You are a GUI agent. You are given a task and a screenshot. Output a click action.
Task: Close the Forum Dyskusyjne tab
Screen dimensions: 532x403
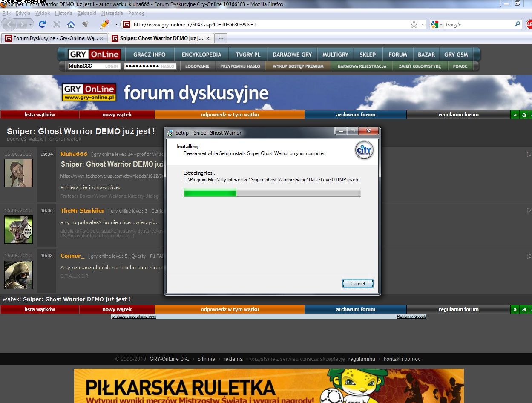tap(101, 38)
